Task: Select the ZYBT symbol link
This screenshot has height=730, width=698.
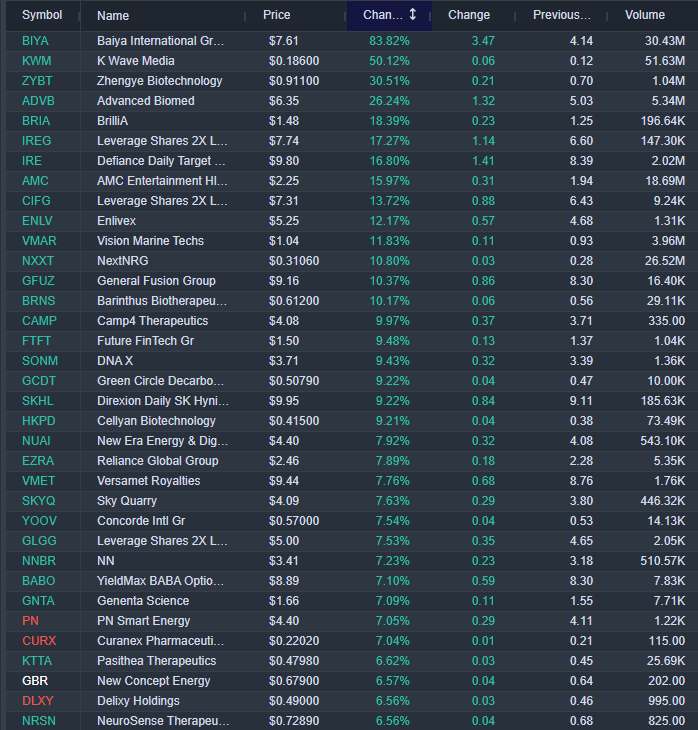Action: pyautogui.click(x=37, y=81)
